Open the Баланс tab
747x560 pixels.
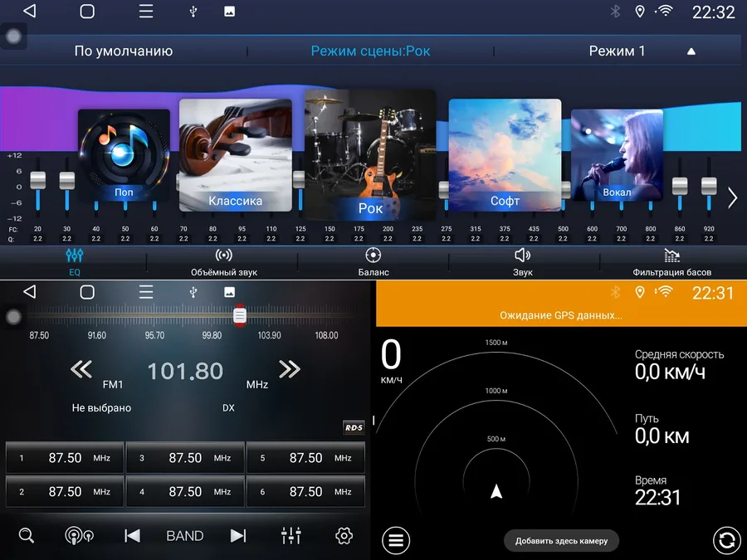click(x=373, y=262)
